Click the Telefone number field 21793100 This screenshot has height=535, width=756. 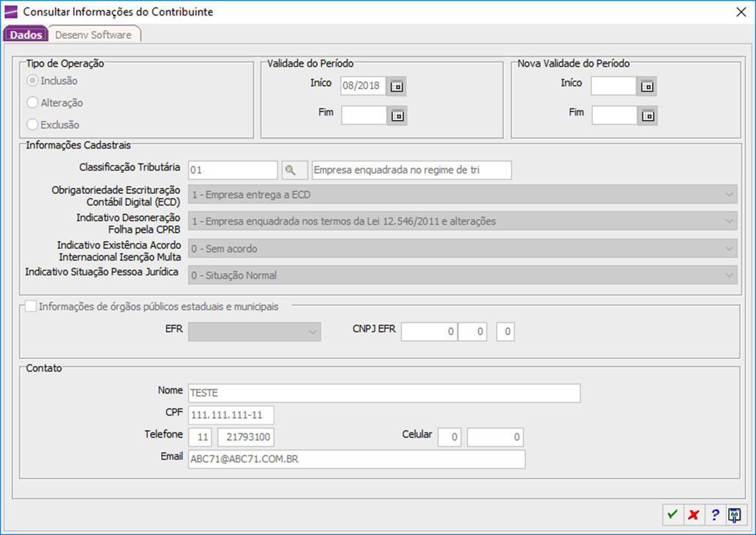[x=246, y=437]
